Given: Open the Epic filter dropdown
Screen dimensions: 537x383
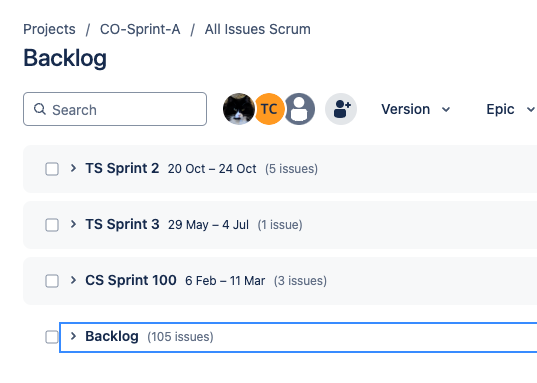Looking at the screenshot, I should coord(510,109).
